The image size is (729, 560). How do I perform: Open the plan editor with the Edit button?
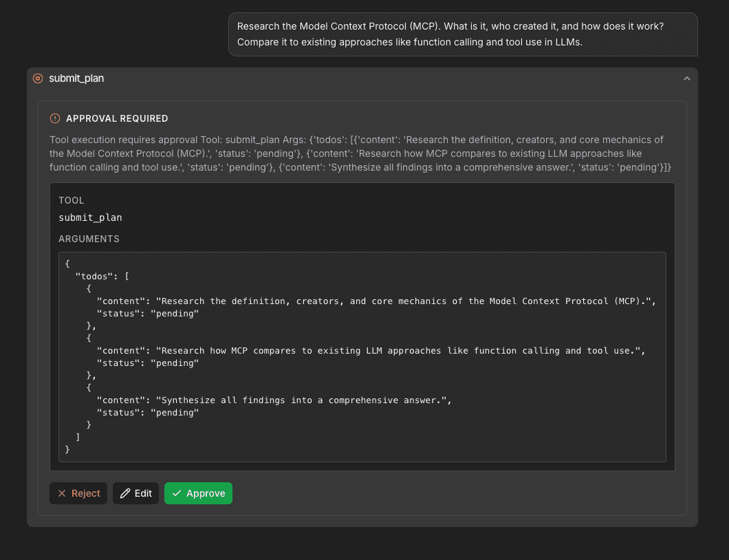135,493
